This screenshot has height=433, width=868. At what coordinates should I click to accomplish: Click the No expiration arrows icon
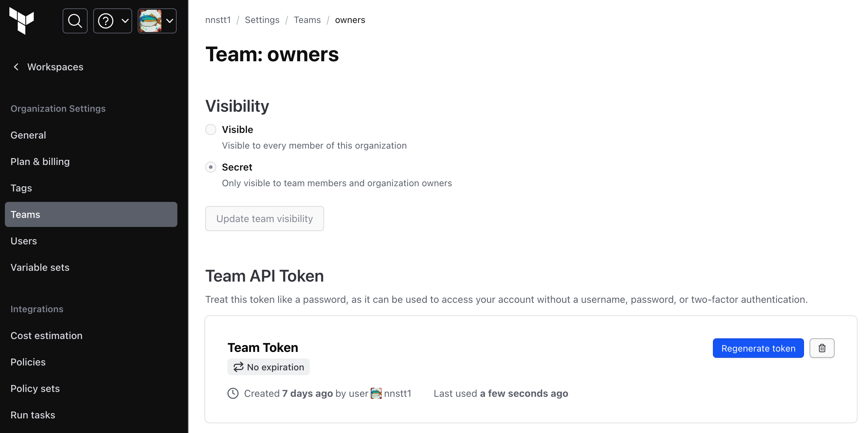pyautogui.click(x=239, y=367)
